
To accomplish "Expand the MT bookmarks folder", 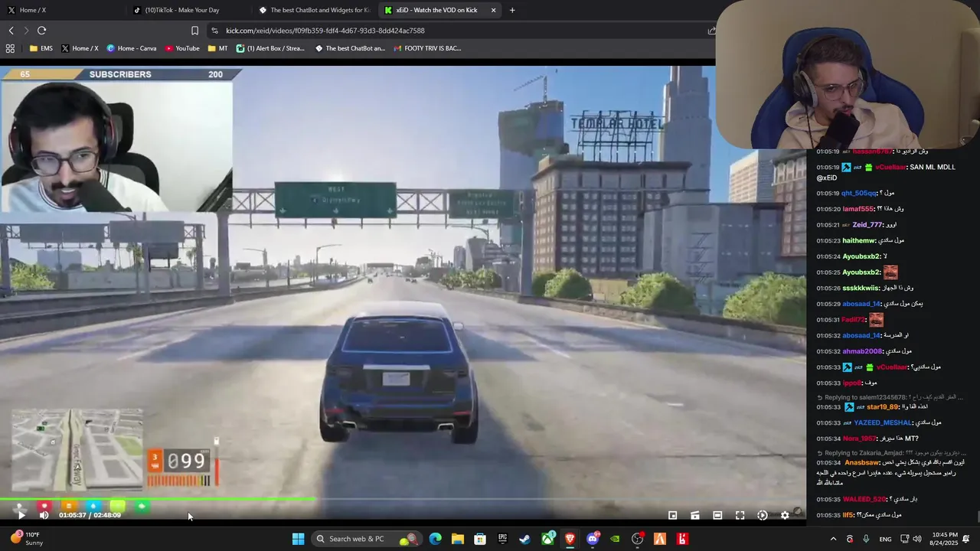I will pos(217,48).
